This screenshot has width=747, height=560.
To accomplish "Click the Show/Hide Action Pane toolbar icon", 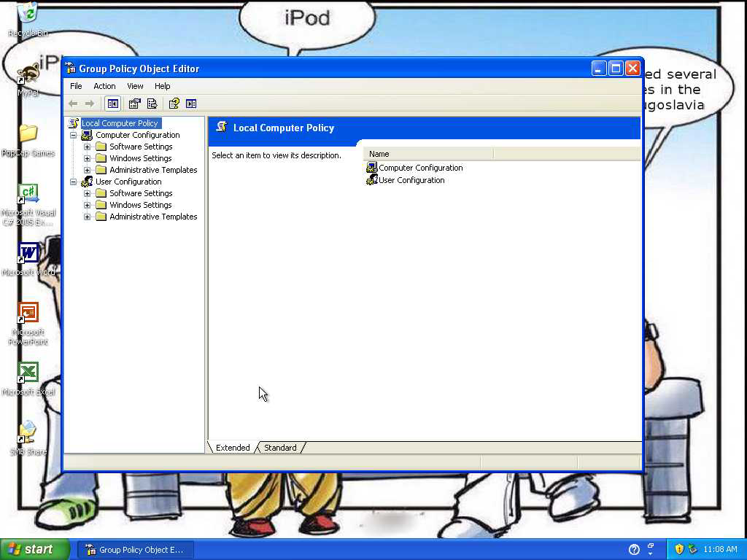I will pos(191,104).
